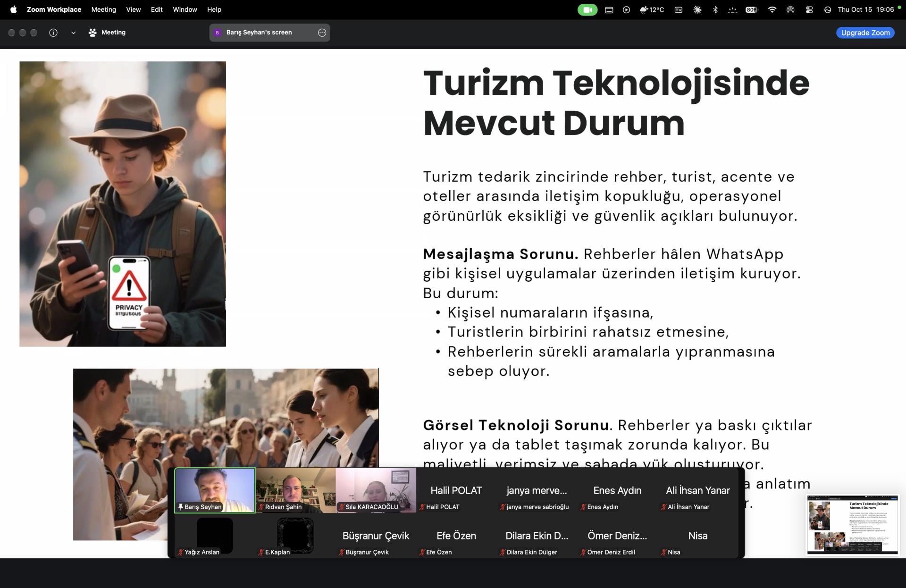The image size is (906, 588).
Task: Click the date and time Thu Oct 15
Action: 865,9
